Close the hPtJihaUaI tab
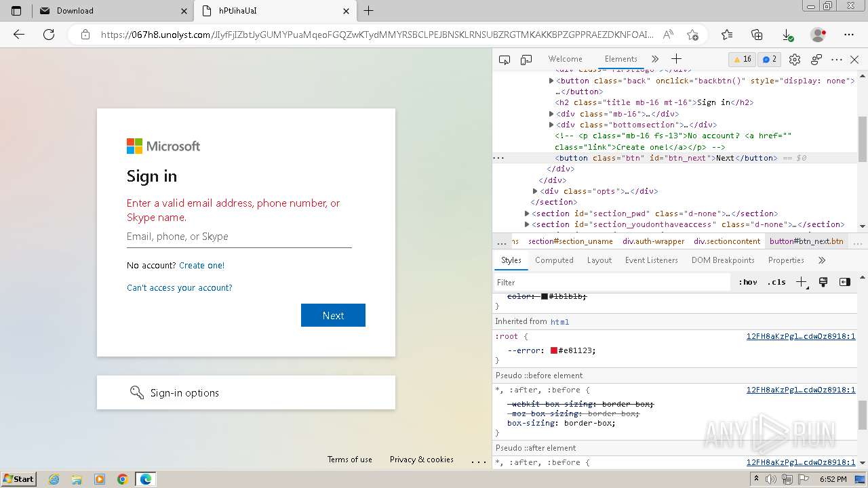The image size is (868, 488). (347, 11)
